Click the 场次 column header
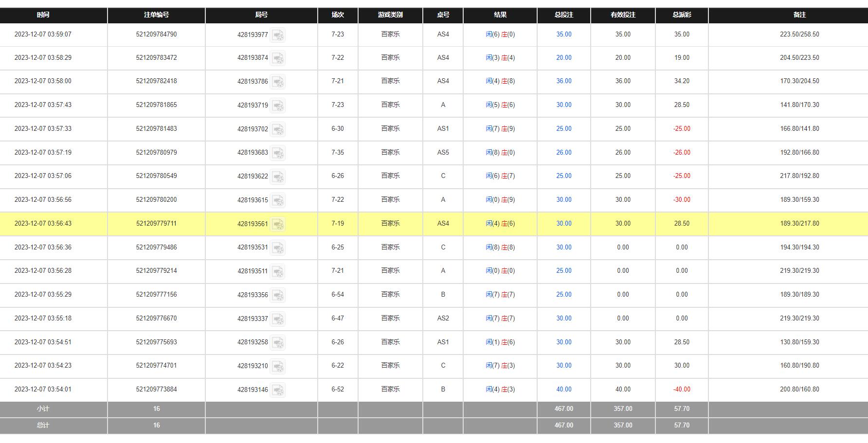This screenshot has height=443, width=868. pos(338,15)
